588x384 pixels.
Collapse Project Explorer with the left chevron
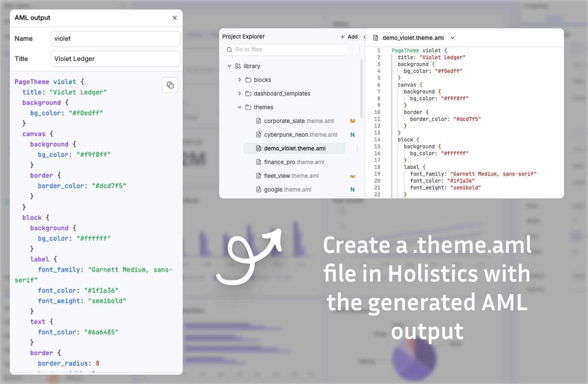[365, 37]
